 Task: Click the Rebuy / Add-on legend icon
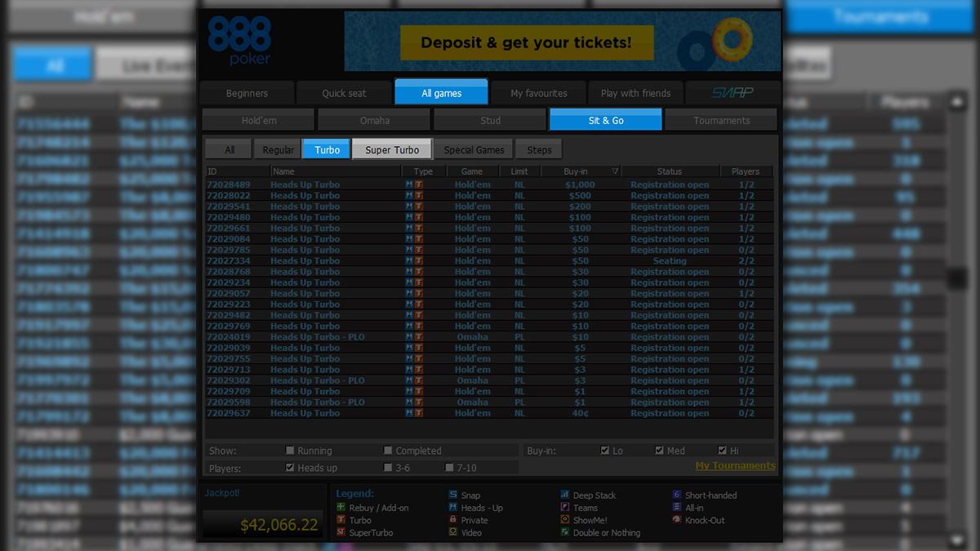(341, 508)
